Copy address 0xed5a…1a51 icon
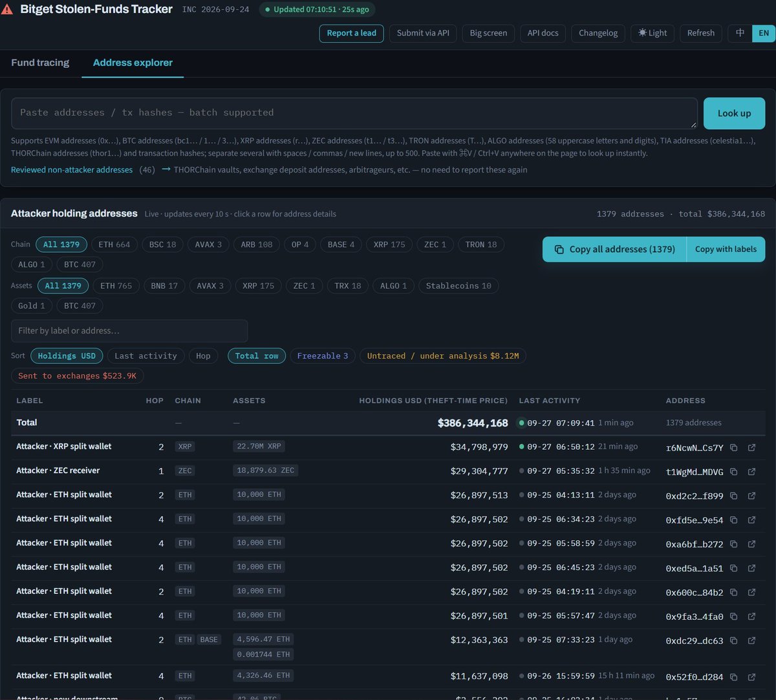The width and height of the screenshot is (776, 700). click(733, 568)
